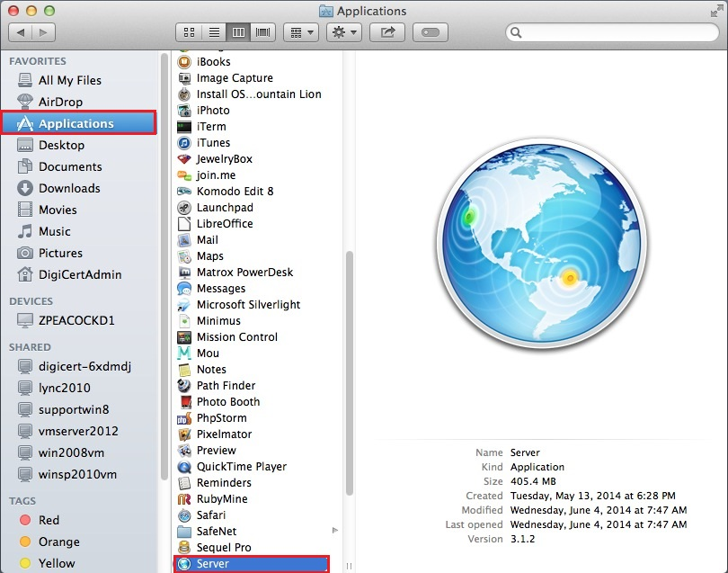Switch to list view

pos(214,32)
